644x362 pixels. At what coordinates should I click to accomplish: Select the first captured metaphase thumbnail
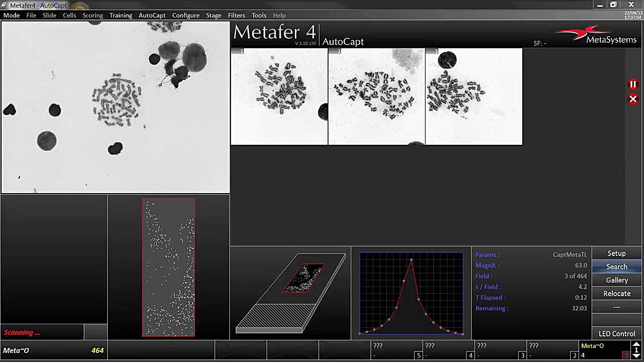[x=279, y=96]
